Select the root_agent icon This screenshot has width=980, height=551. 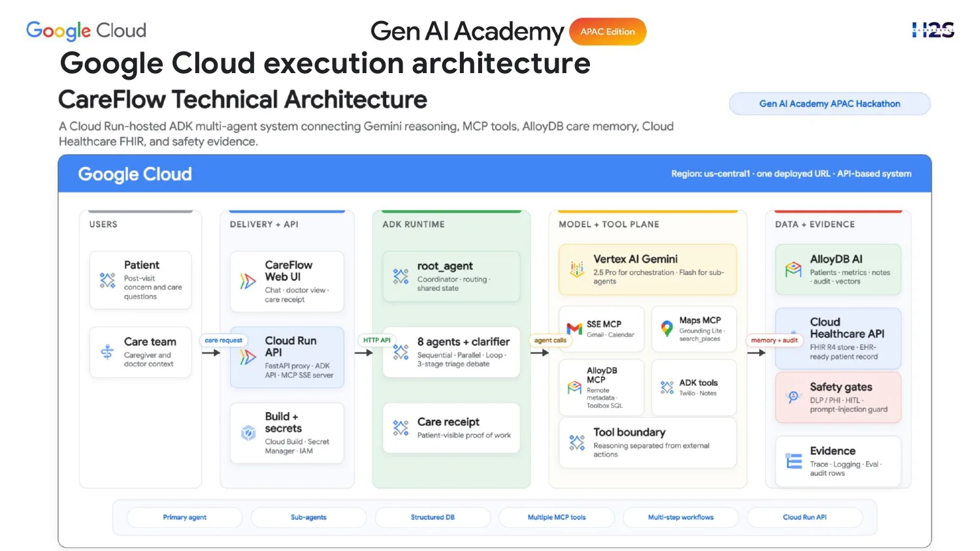point(400,276)
